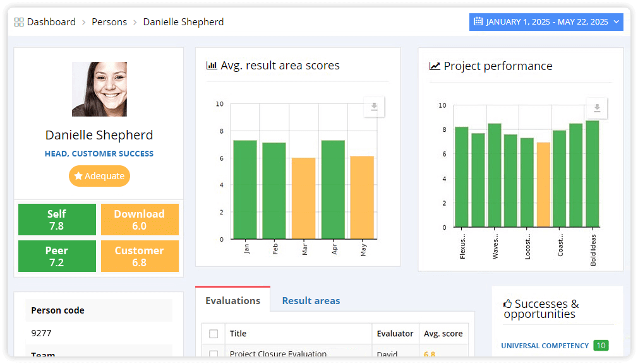Open the export icon on the Project performance chart

[x=596, y=108]
